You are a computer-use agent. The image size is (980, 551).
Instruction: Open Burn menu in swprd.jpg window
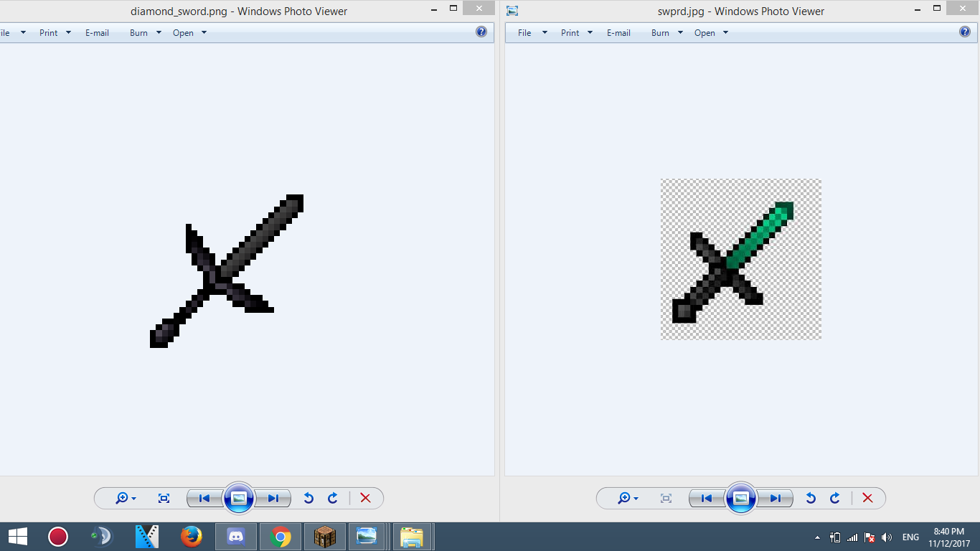click(660, 33)
